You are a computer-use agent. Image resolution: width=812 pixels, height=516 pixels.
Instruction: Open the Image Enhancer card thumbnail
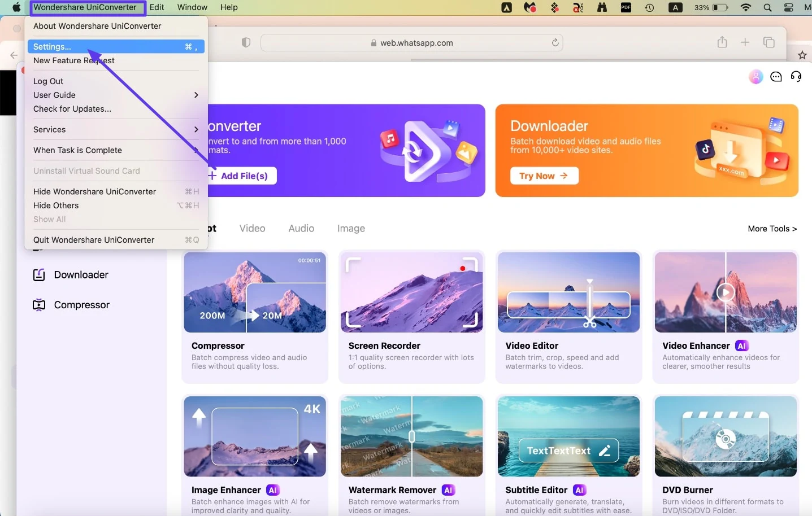[255, 436]
